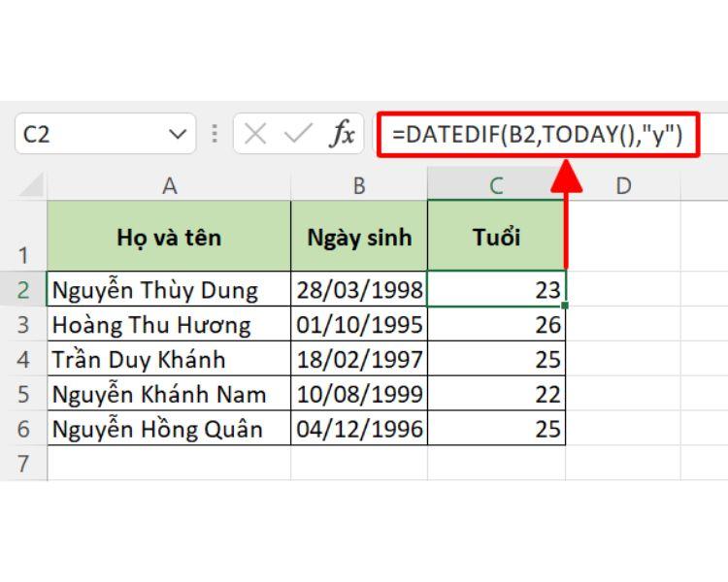Image resolution: width=728 pixels, height=582 pixels.
Task: Select cell 'Hoàng Thu Hương'
Action: pos(169,324)
